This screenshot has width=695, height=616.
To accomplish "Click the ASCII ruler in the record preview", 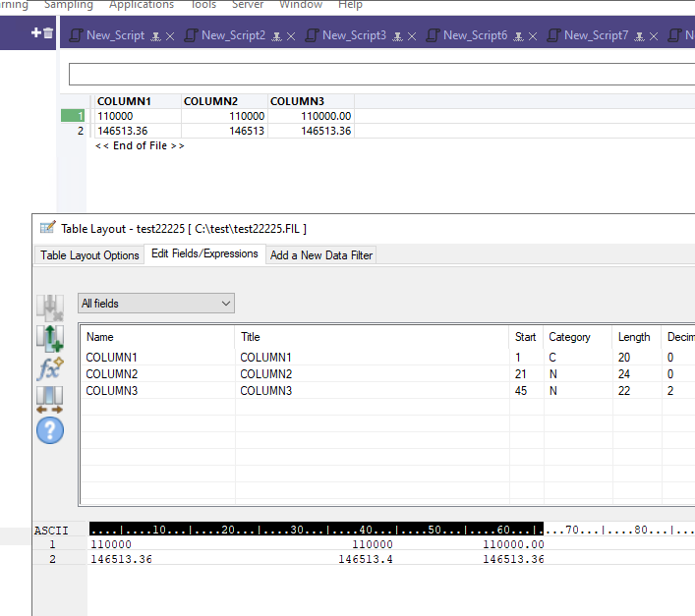I will (392, 530).
